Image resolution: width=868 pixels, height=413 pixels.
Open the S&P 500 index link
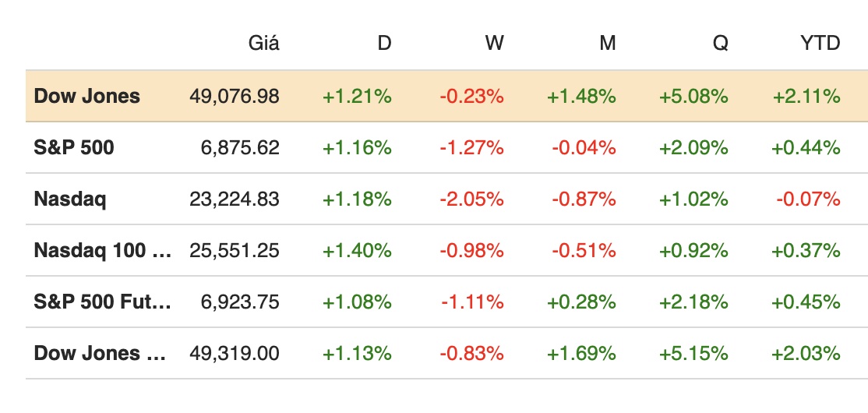[x=74, y=147]
